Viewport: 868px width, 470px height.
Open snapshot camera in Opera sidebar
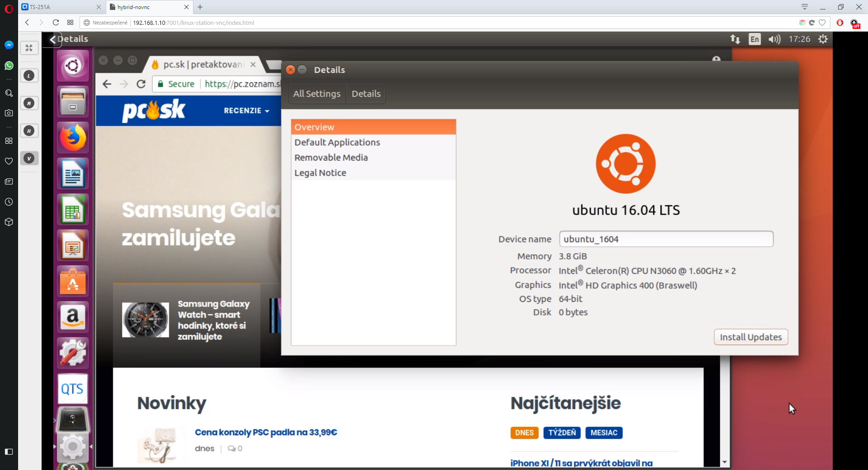click(x=9, y=113)
